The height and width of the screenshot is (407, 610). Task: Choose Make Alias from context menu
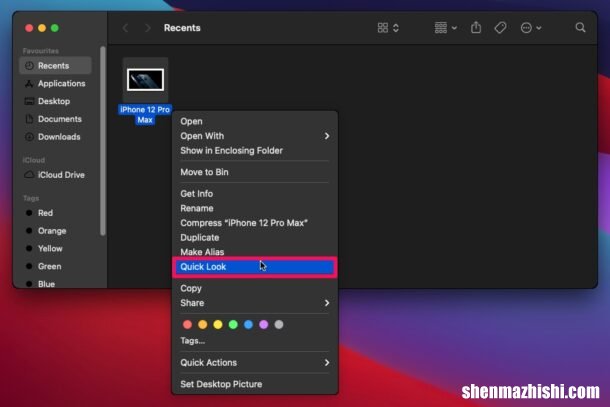[x=255, y=252]
